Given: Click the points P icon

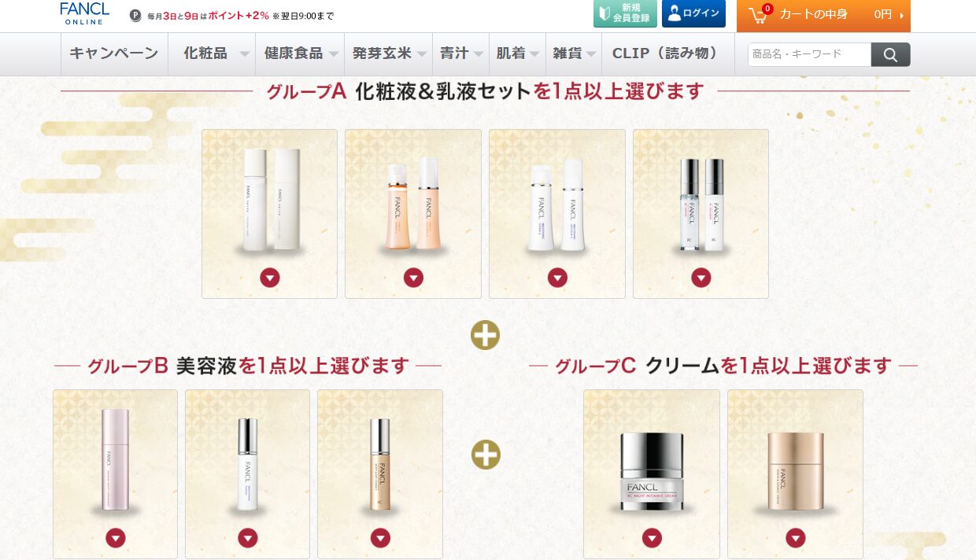Looking at the screenshot, I should tap(135, 15).
